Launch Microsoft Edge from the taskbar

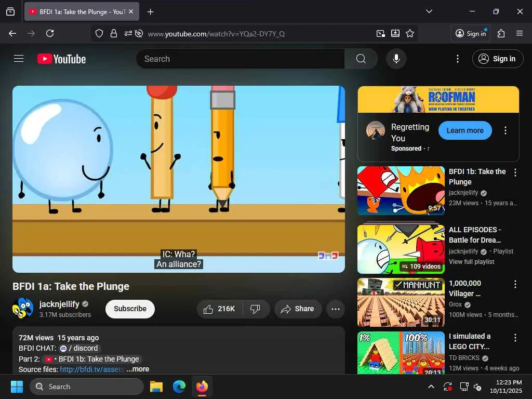click(x=179, y=387)
